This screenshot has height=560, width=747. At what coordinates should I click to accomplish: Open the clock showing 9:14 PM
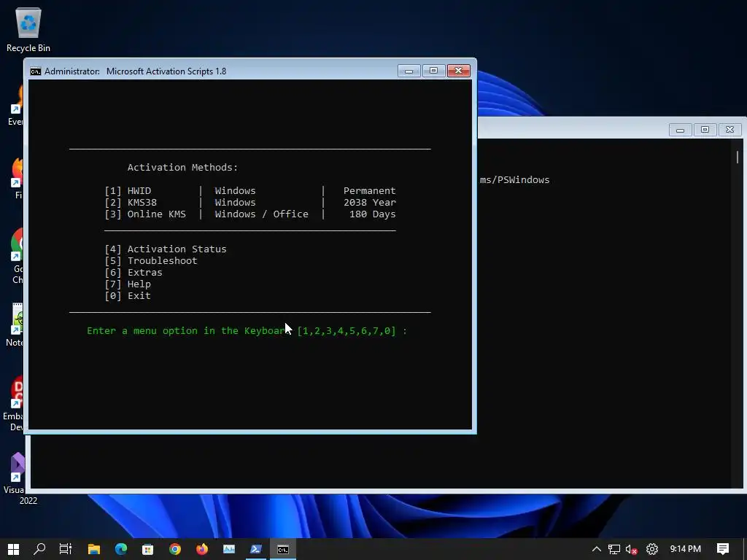pyautogui.click(x=686, y=549)
